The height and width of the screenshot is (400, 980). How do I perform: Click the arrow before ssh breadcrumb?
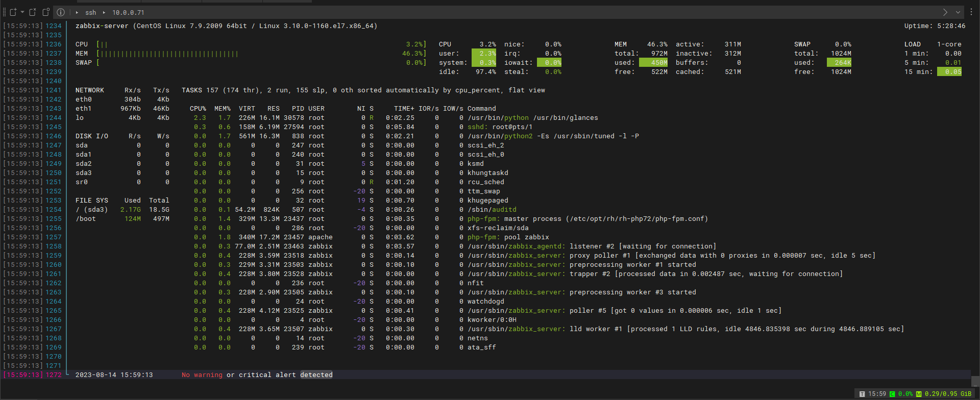[77, 13]
